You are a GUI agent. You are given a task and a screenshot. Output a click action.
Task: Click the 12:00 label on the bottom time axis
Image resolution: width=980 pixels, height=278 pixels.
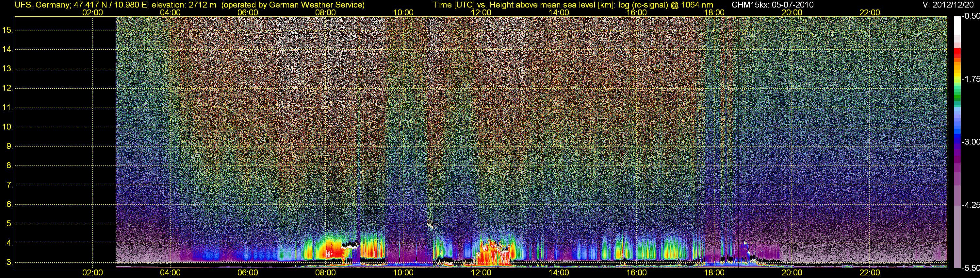pyautogui.click(x=481, y=273)
